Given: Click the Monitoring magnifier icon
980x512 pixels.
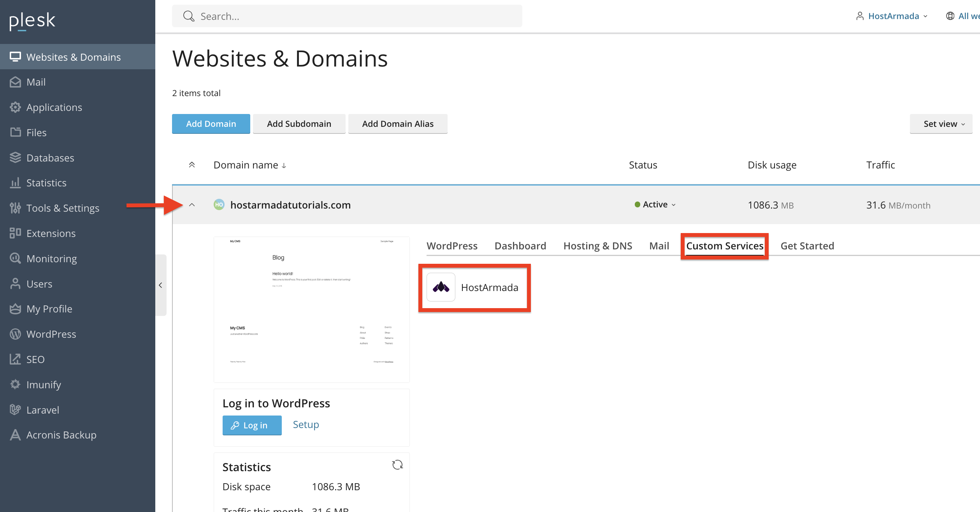Looking at the screenshot, I should [x=15, y=258].
